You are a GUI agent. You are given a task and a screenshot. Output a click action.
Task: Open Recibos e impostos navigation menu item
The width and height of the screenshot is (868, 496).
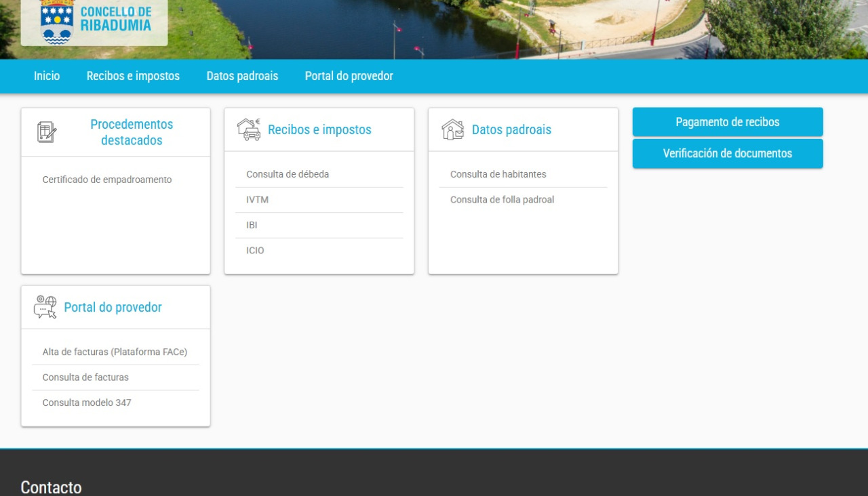click(x=133, y=76)
